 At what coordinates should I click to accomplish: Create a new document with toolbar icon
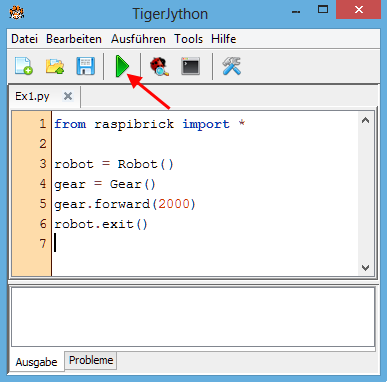[24, 66]
